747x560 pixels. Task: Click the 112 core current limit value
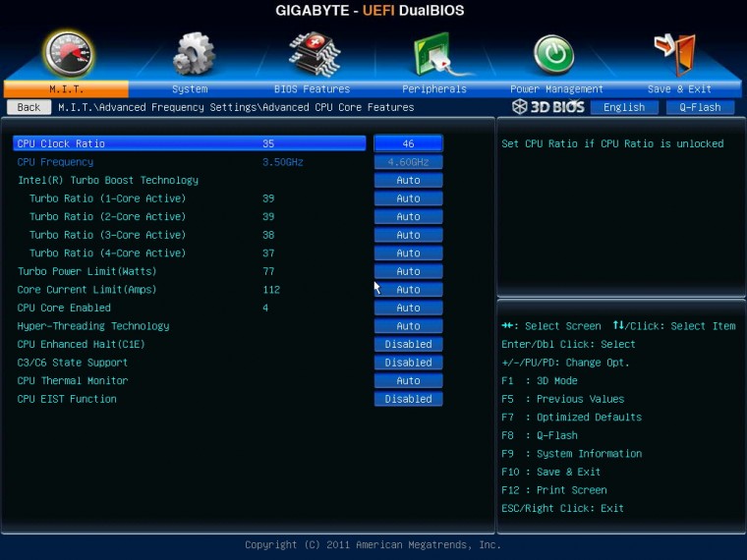(x=271, y=290)
